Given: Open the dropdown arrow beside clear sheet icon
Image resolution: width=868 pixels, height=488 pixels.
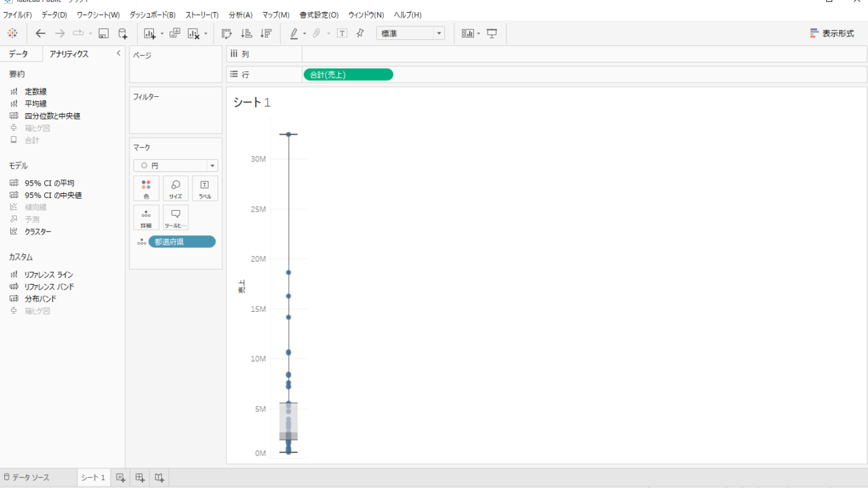Looking at the screenshot, I should (x=205, y=34).
